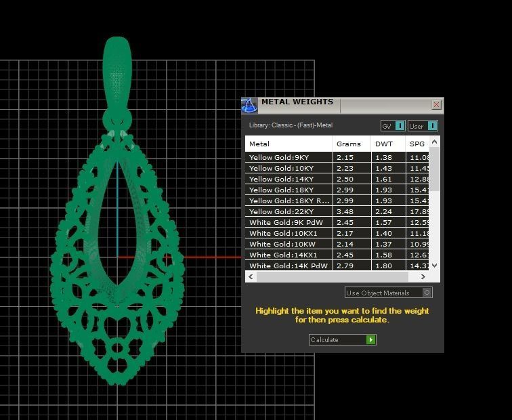Select the White Gold:9K PdW row
This screenshot has width=512, height=420.
[x=337, y=222]
